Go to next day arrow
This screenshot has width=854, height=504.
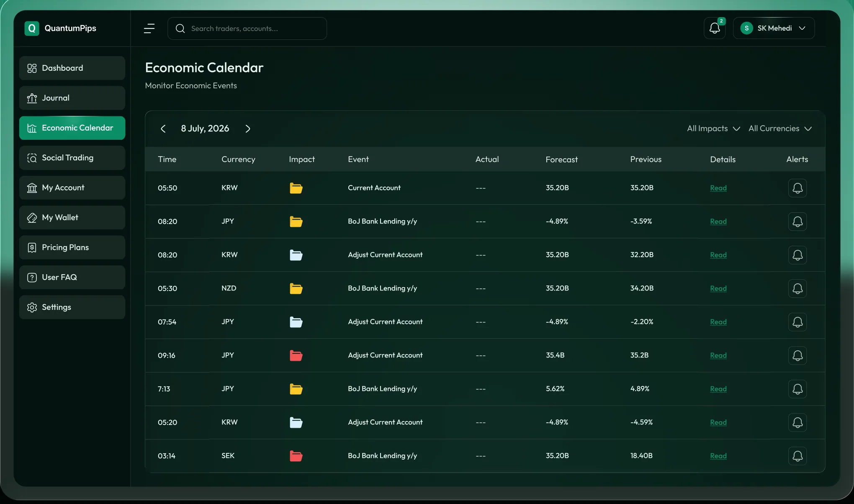coord(248,129)
